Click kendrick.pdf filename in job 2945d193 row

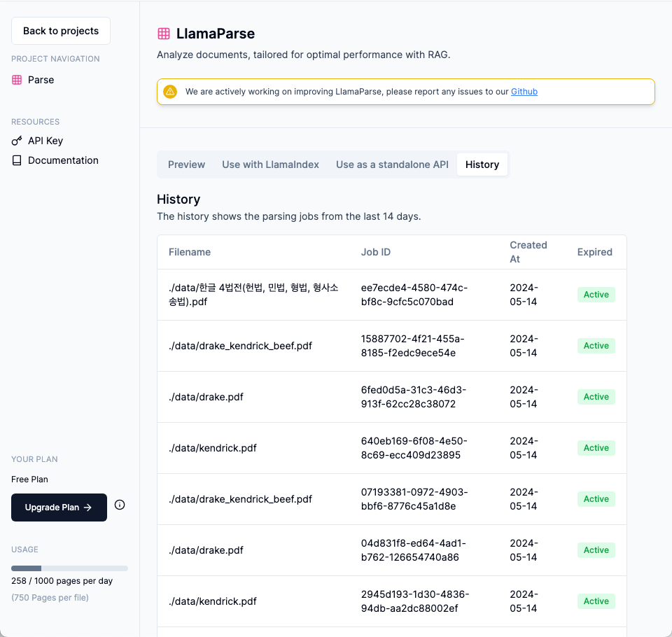pos(213,601)
